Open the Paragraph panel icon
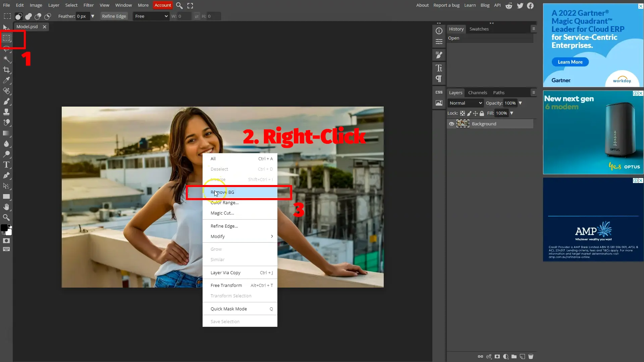This screenshot has height=362, width=644. click(x=439, y=79)
